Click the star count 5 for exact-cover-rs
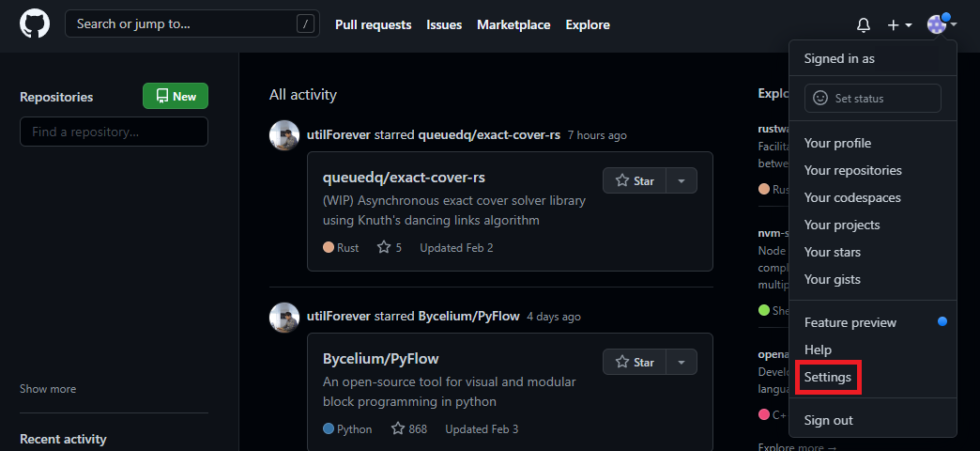The height and width of the screenshot is (451, 980). point(390,248)
